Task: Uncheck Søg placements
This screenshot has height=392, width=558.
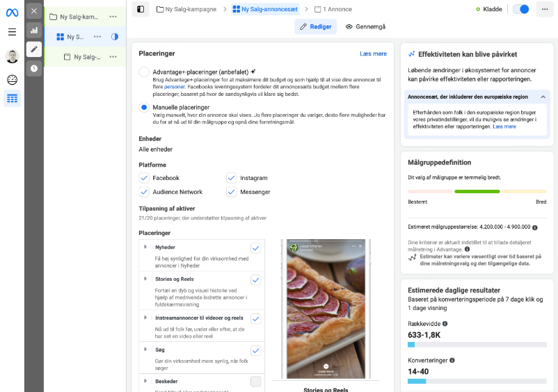Action: tap(255, 351)
